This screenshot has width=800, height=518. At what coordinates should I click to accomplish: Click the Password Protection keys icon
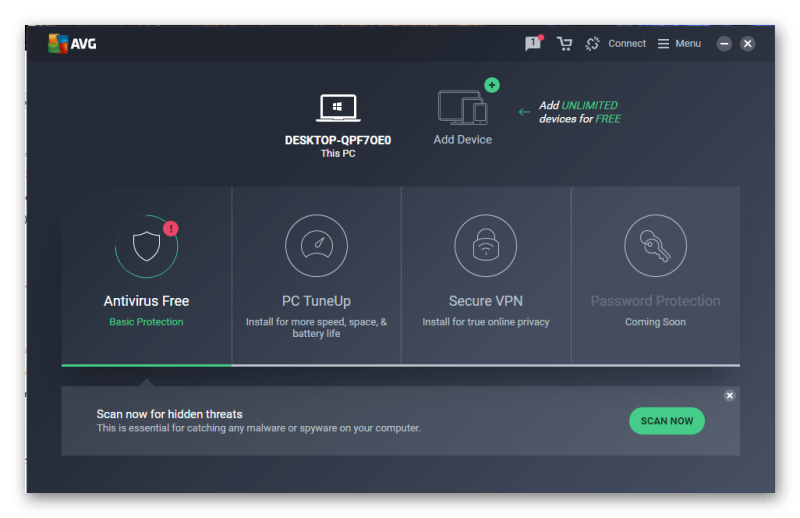(x=656, y=245)
